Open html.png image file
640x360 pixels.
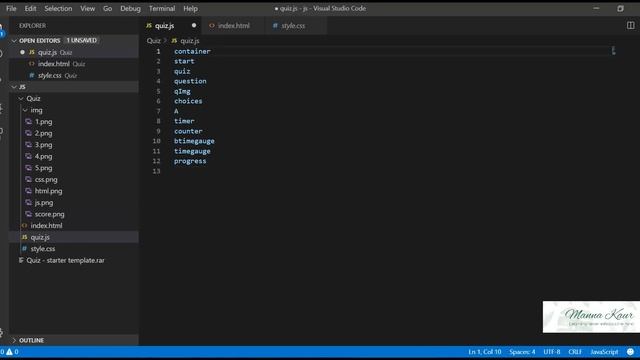pos(48,191)
